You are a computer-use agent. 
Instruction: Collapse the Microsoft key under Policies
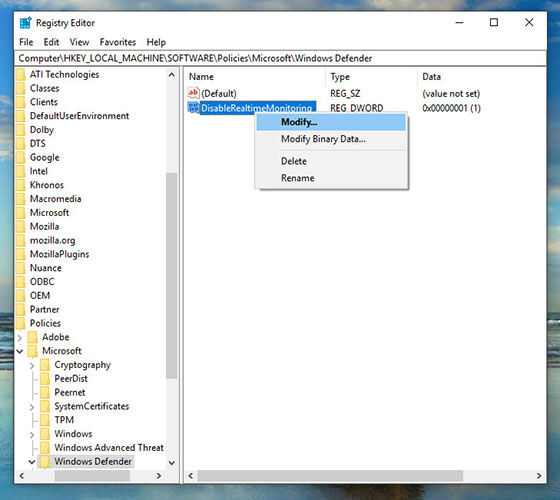pyautogui.click(x=20, y=351)
